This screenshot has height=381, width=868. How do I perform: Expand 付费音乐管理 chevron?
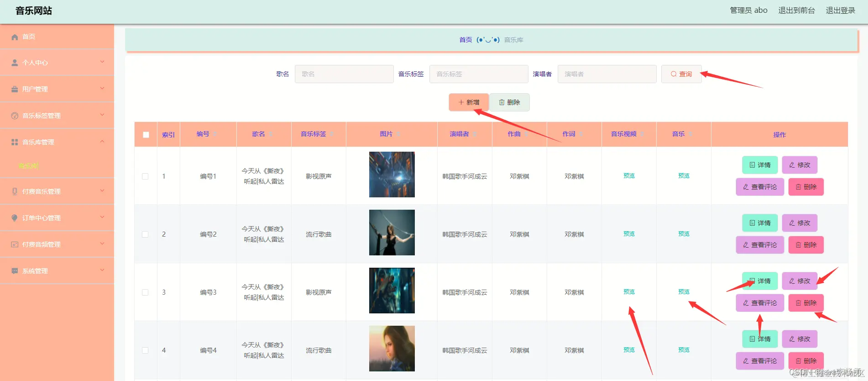click(x=102, y=190)
